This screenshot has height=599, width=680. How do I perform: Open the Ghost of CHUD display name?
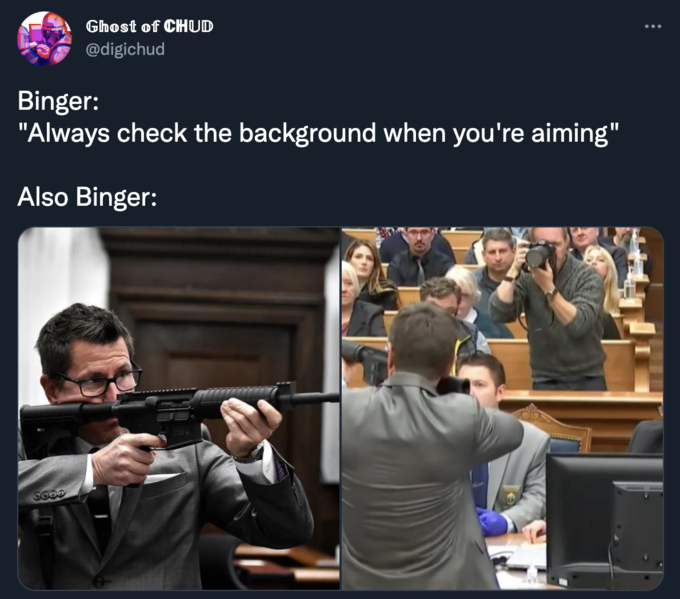[x=149, y=26]
